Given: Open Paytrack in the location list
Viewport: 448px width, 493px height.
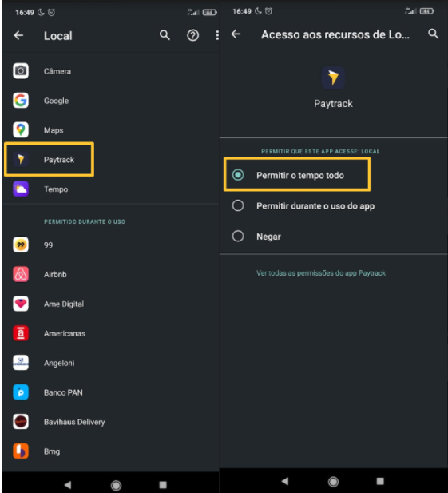Looking at the screenshot, I should point(49,159).
